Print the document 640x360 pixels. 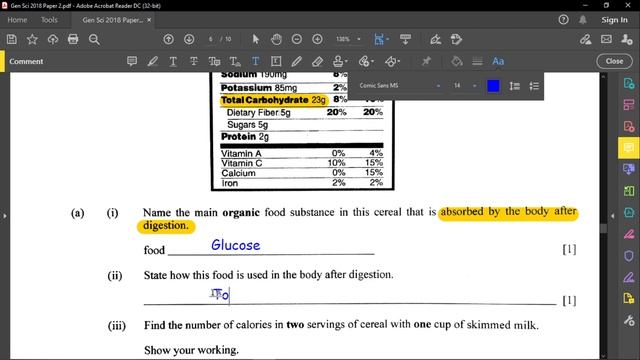point(73,39)
